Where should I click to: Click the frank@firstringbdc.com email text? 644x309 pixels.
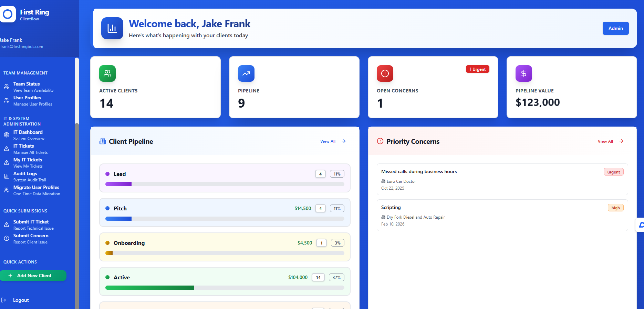21,47
